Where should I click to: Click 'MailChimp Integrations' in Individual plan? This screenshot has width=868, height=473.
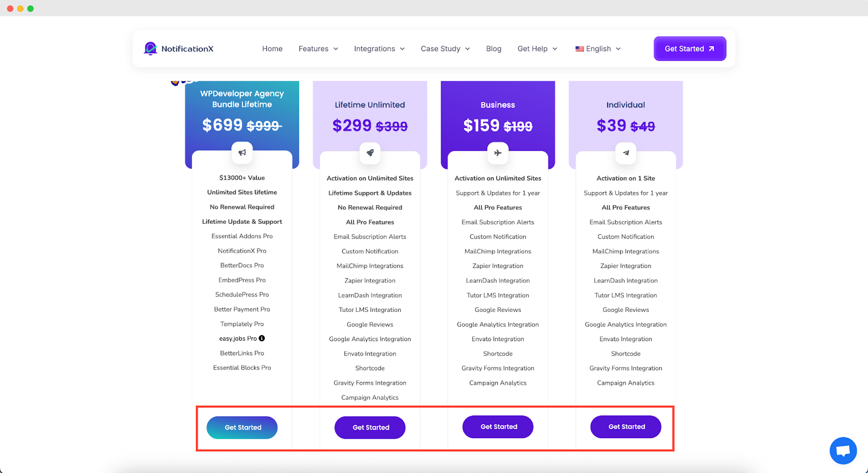click(x=626, y=252)
